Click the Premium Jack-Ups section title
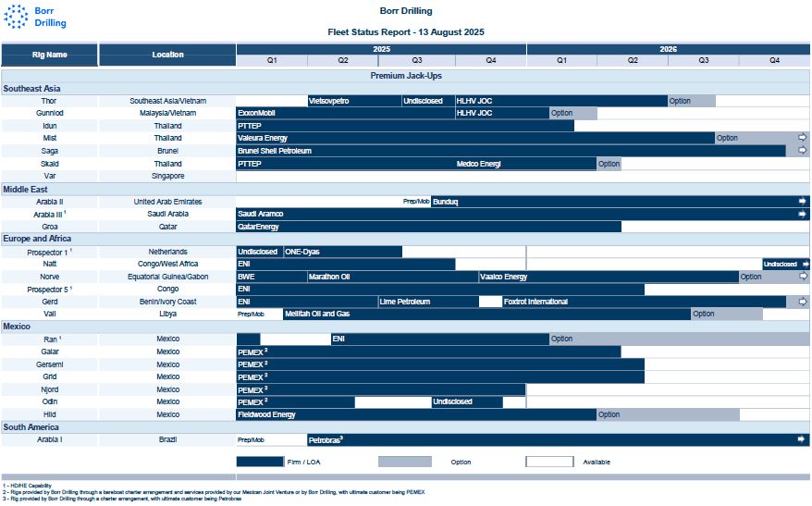Viewport: 812px width, 506px height. 406,76
